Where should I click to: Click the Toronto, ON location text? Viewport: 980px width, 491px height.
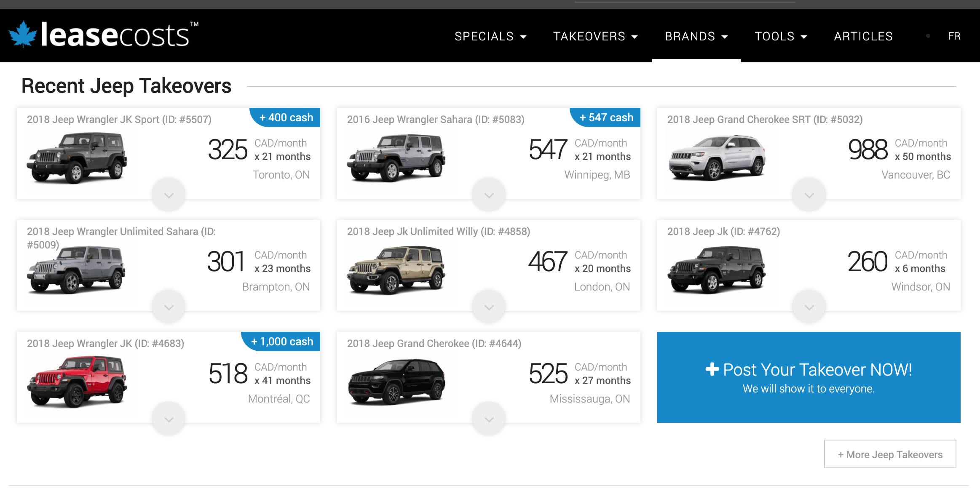tap(281, 175)
